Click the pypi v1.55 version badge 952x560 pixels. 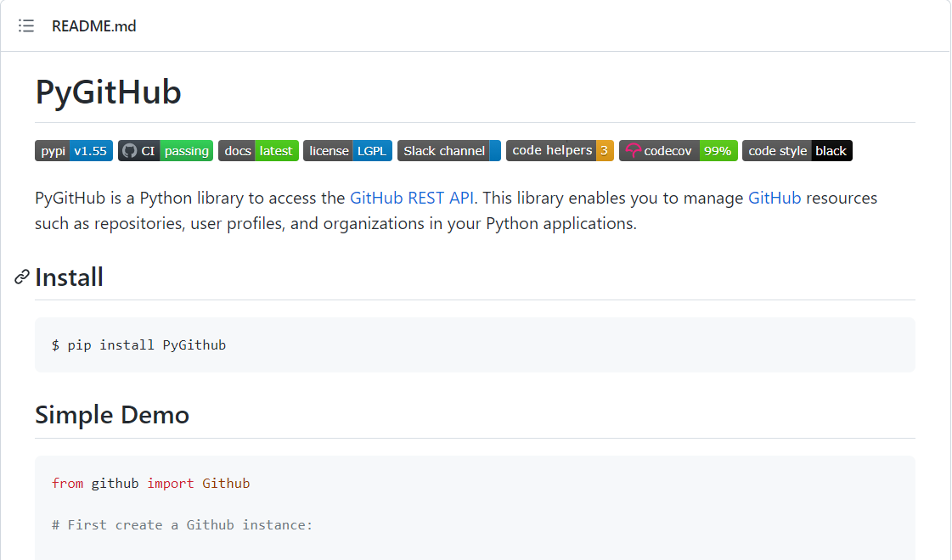74,150
